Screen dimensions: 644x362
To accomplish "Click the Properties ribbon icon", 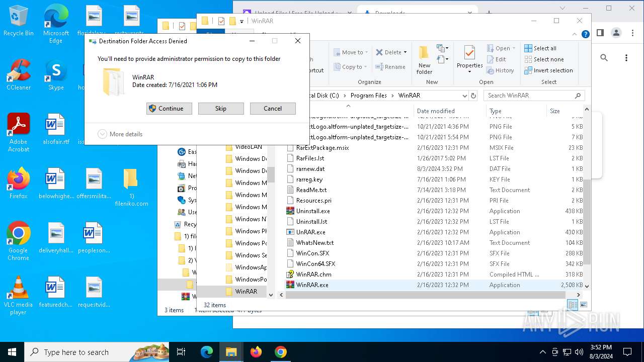I will pos(469,54).
